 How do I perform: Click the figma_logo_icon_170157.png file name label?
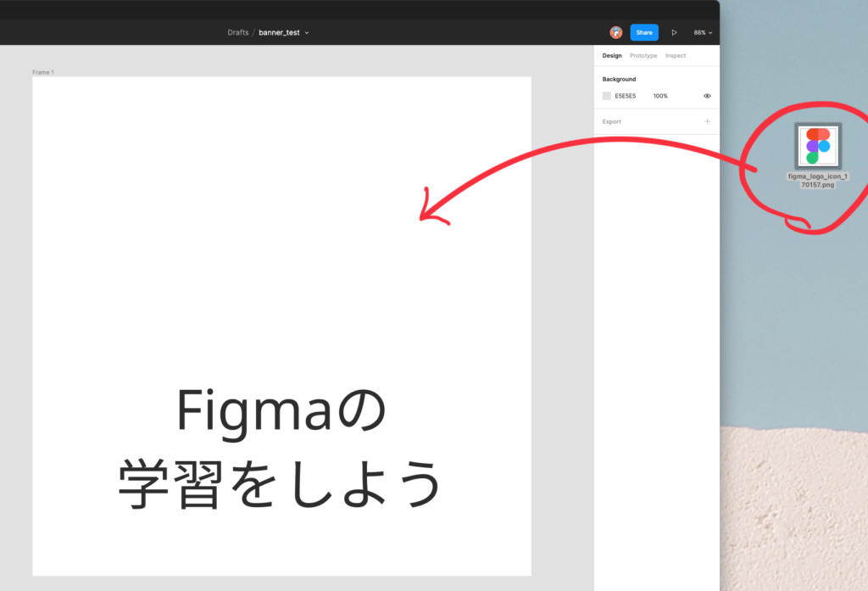click(818, 181)
